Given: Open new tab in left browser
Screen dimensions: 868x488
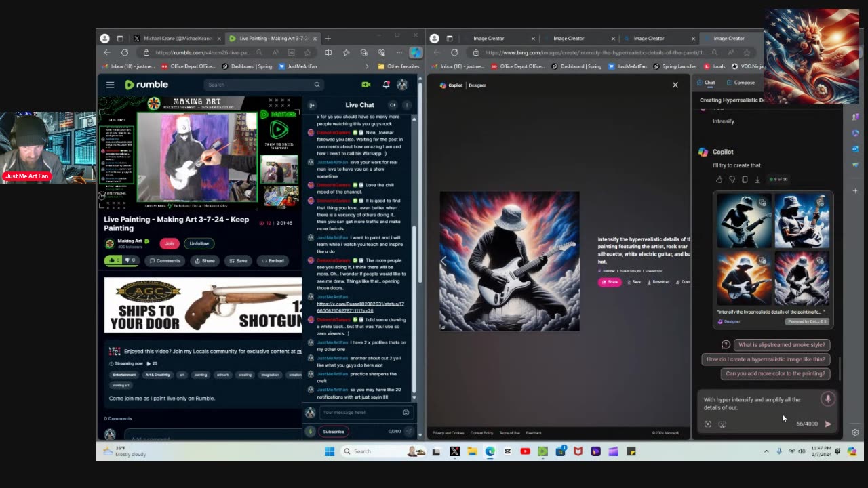Looking at the screenshot, I should (328, 39).
